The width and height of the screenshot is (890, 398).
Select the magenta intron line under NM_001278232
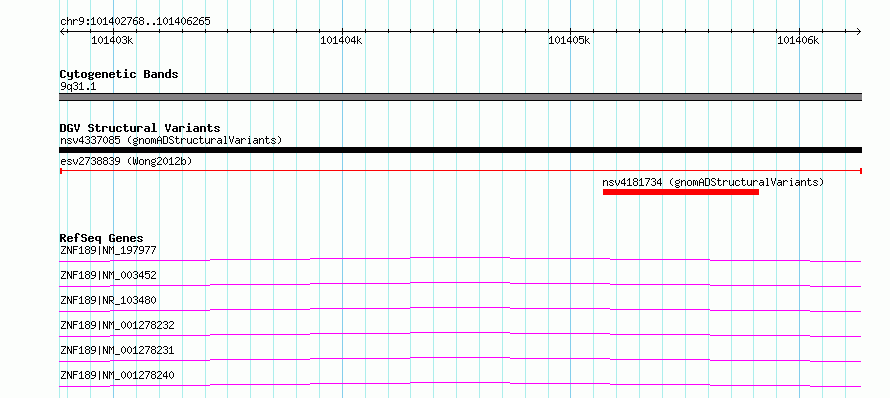(x=460, y=334)
